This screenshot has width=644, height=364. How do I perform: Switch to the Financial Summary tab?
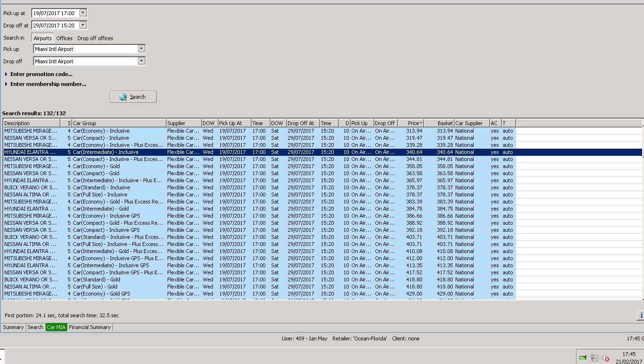tap(90, 327)
